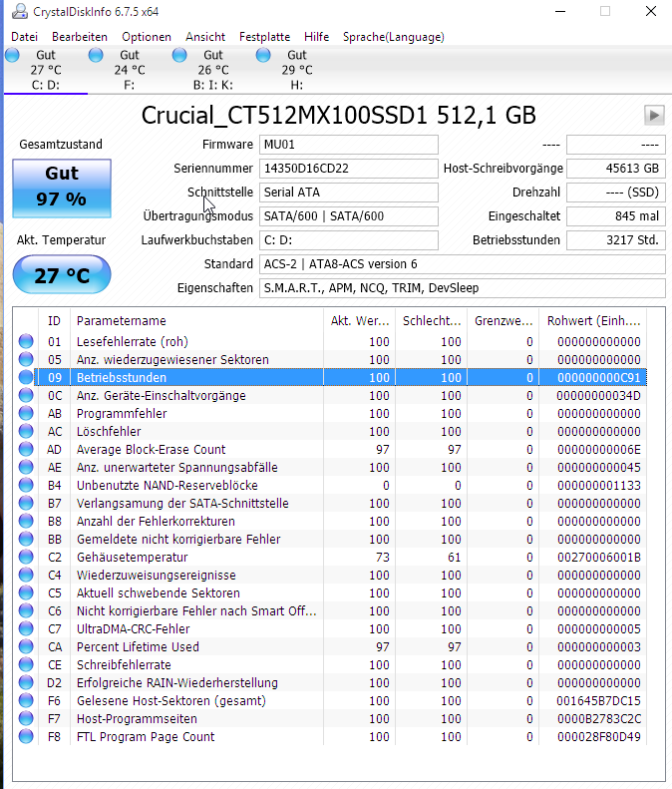This screenshot has height=789, width=672.
Task: Click the Laufwerkbuchstaben field C: D:
Action: (x=349, y=240)
